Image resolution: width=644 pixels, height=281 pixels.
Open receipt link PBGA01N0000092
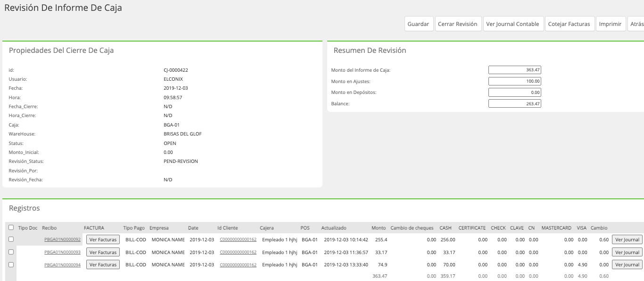coord(62,239)
